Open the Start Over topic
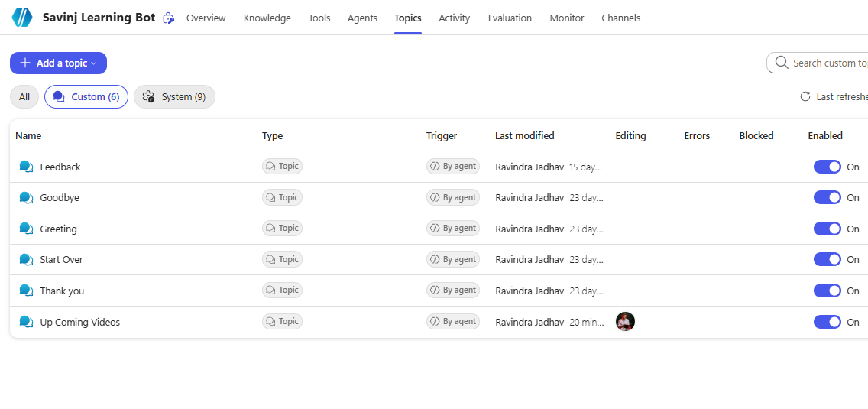Image resolution: width=868 pixels, height=409 pixels. tap(61, 259)
